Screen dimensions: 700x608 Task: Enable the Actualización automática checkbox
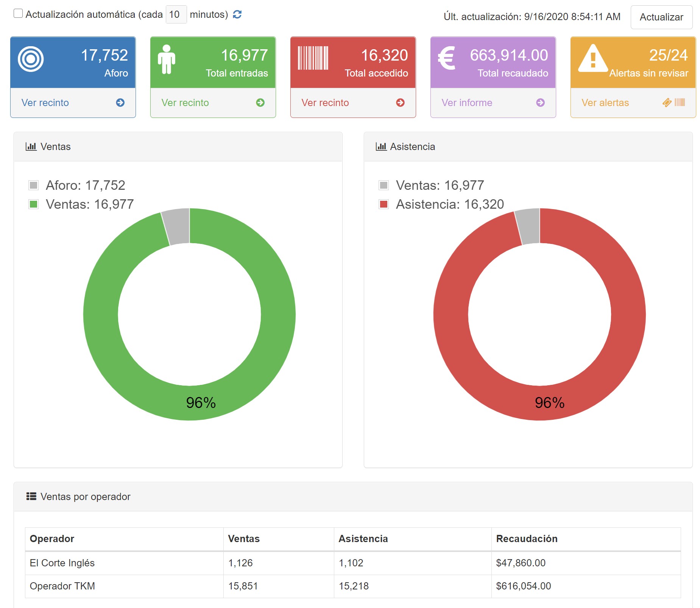tap(18, 14)
